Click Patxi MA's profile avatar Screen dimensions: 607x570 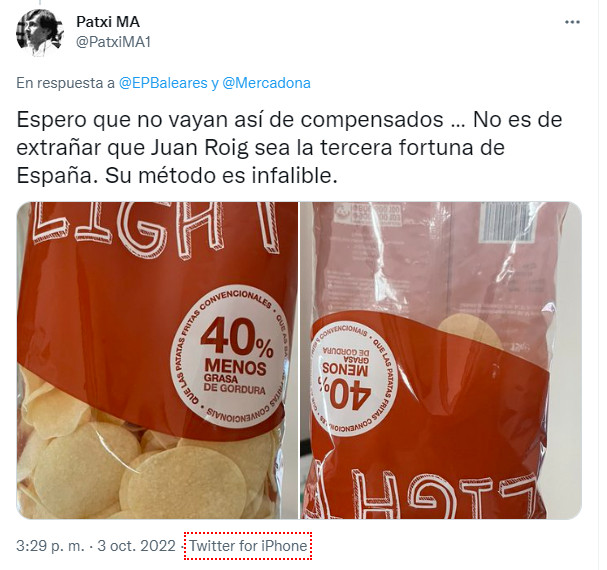click(39, 33)
